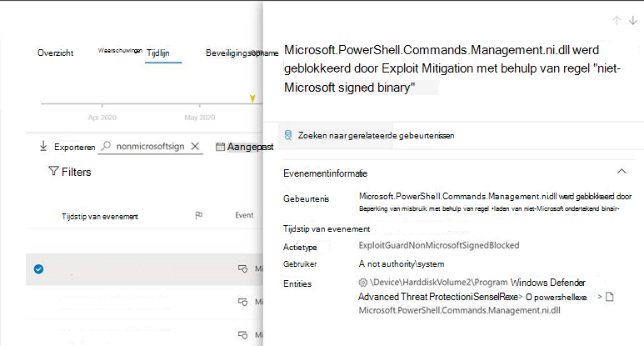
Task: Click the yellow timeline position marker
Action: coord(252,98)
